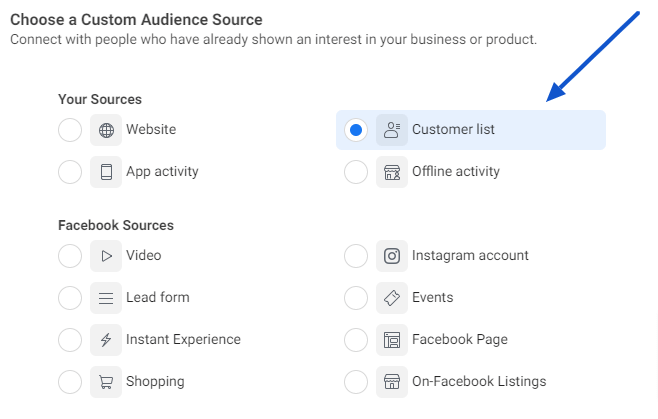Click the globe icon beside Website
The height and width of the screenshot is (419, 658).
coord(106,130)
